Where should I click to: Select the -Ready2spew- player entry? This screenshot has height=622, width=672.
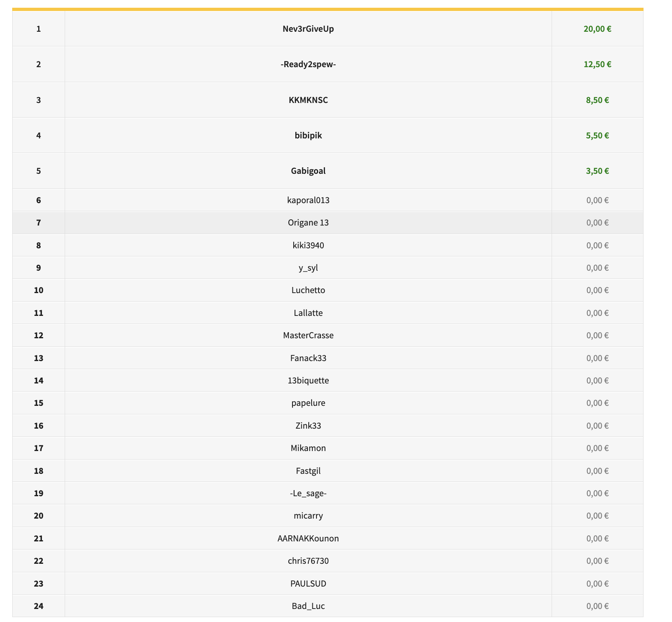click(308, 64)
